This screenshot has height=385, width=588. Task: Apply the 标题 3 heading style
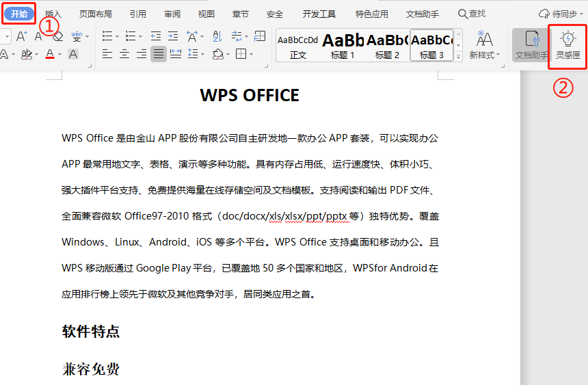click(x=431, y=45)
